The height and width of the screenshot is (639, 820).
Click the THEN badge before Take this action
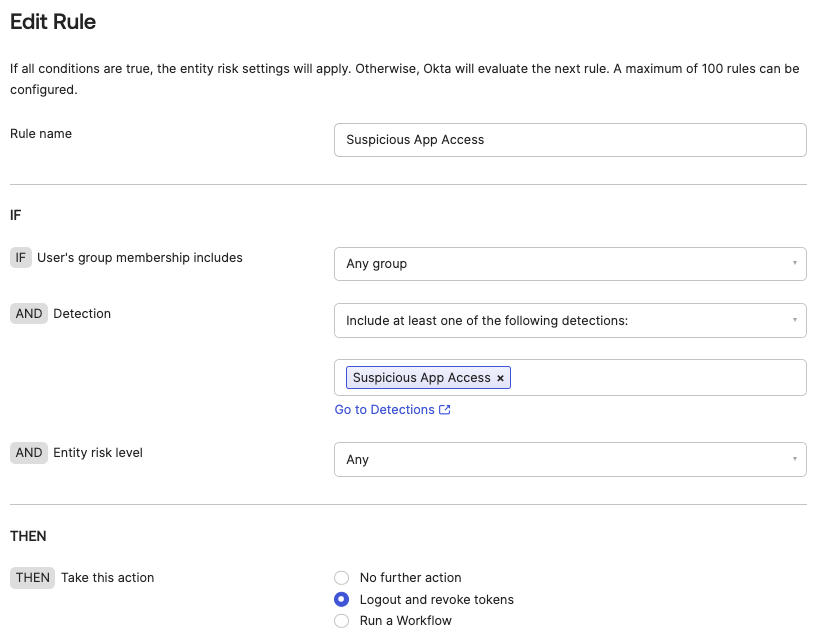pyautogui.click(x=33, y=577)
